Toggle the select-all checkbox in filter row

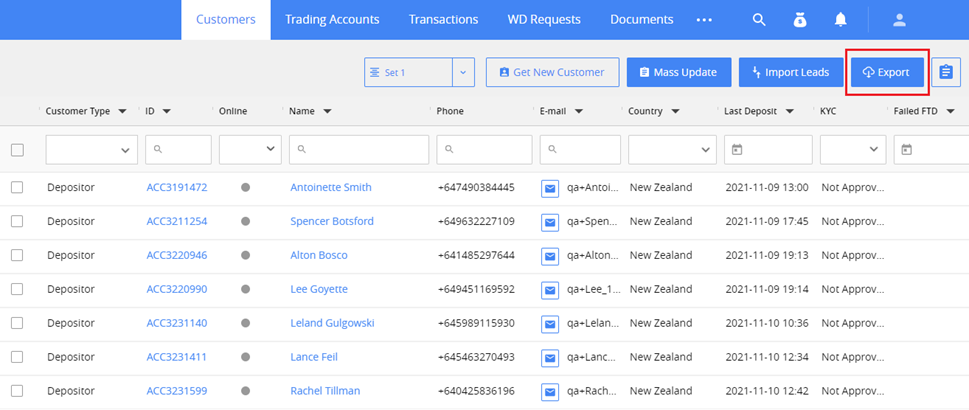pos(17,150)
